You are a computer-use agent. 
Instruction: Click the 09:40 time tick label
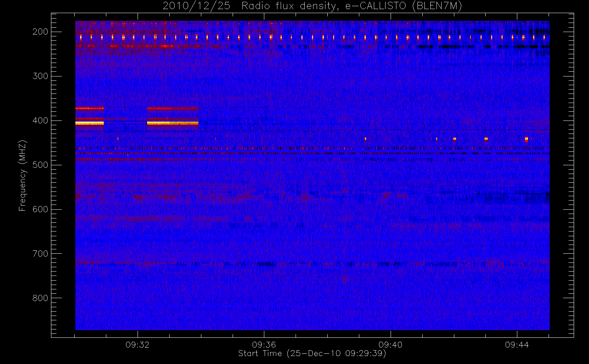point(391,345)
